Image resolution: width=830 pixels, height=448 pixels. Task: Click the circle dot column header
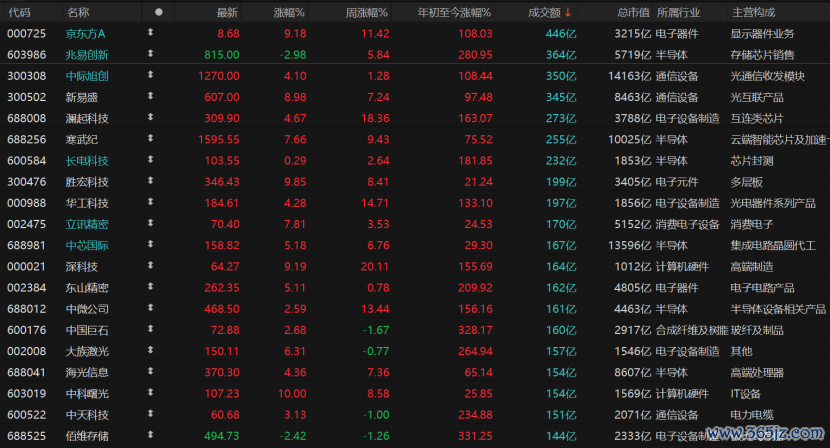point(158,12)
